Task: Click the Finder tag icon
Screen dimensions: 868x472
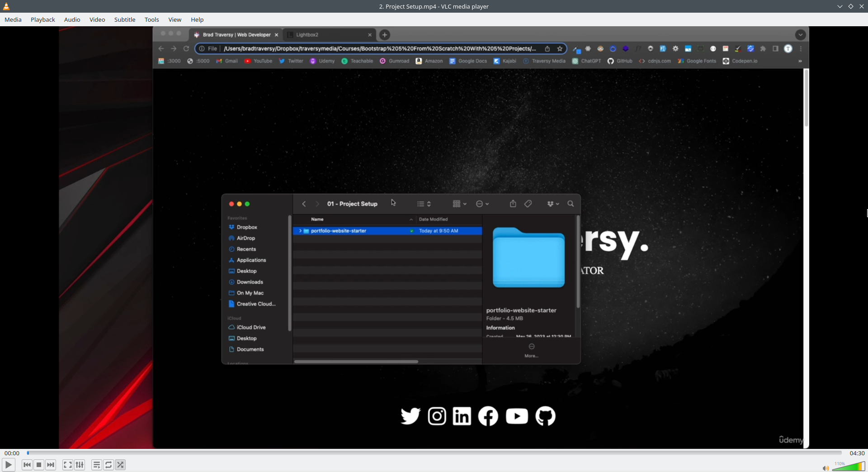Action: coord(528,204)
